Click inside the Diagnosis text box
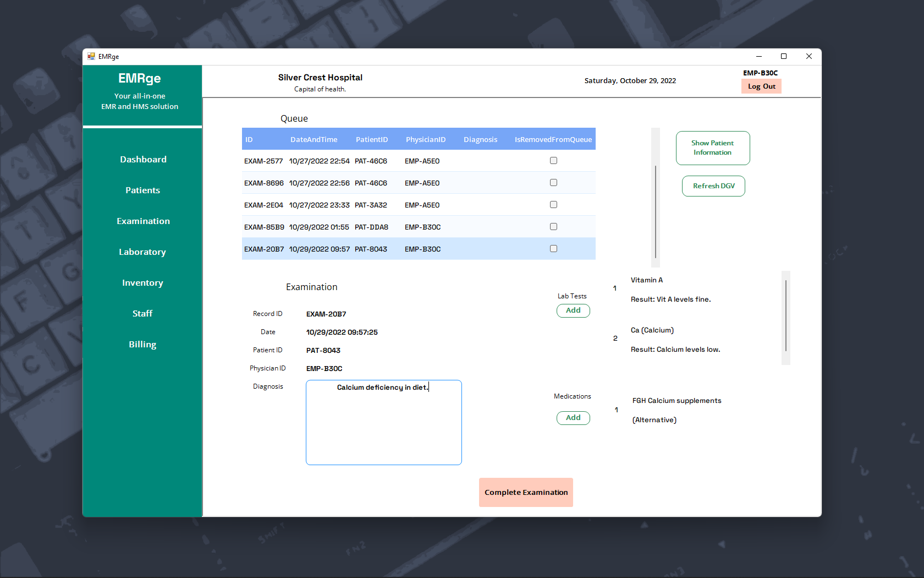 point(383,422)
